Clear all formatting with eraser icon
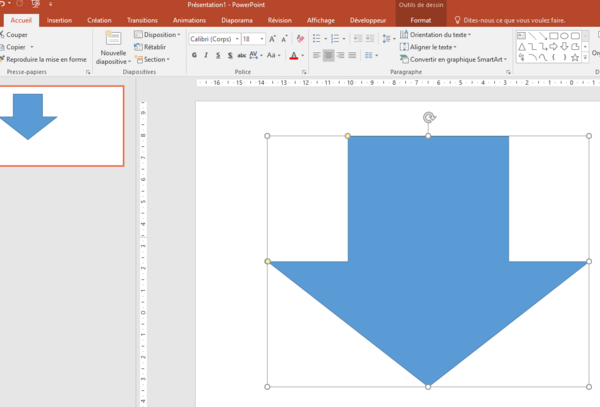The height and width of the screenshot is (407, 600). [x=300, y=39]
